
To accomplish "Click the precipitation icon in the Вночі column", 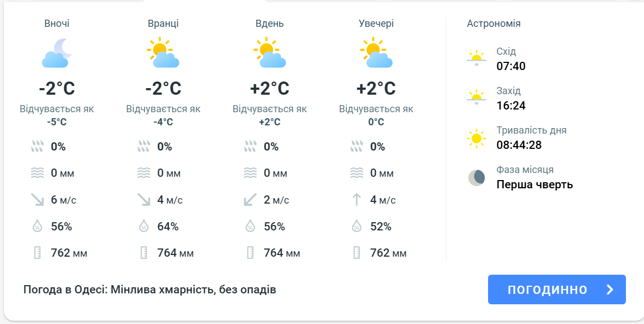I will 36,146.
